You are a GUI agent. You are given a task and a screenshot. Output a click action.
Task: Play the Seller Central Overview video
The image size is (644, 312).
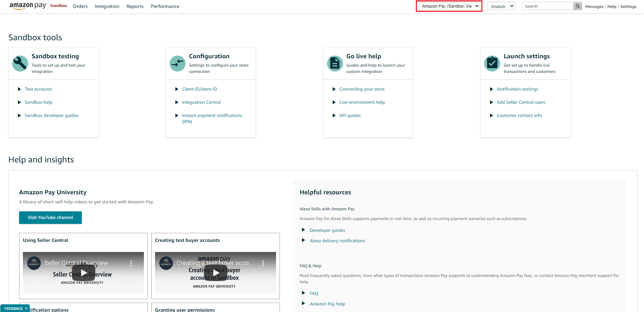[x=84, y=273]
